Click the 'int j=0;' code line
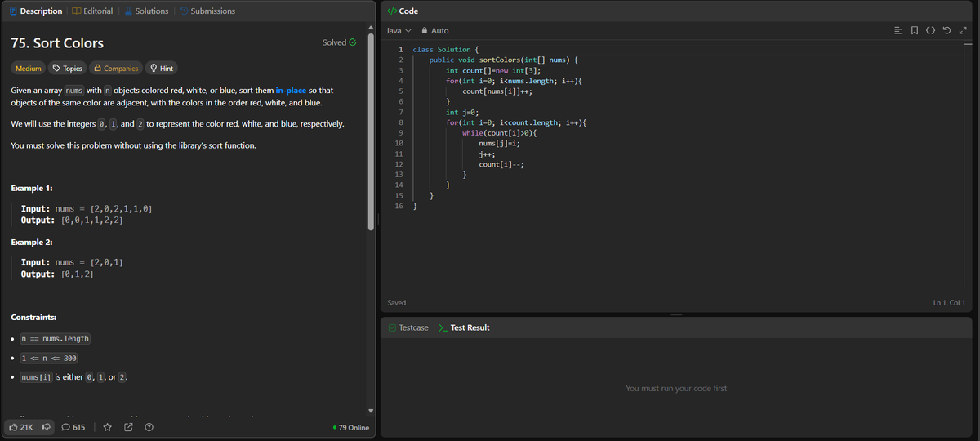 (462, 113)
